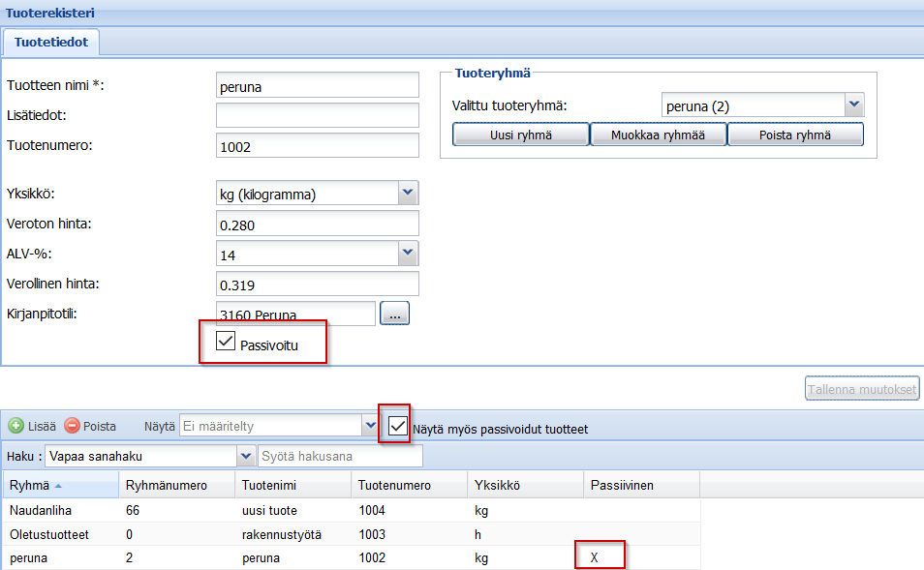Expand the ALV-% tax rate dropdown
924x570 pixels.
click(408, 255)
